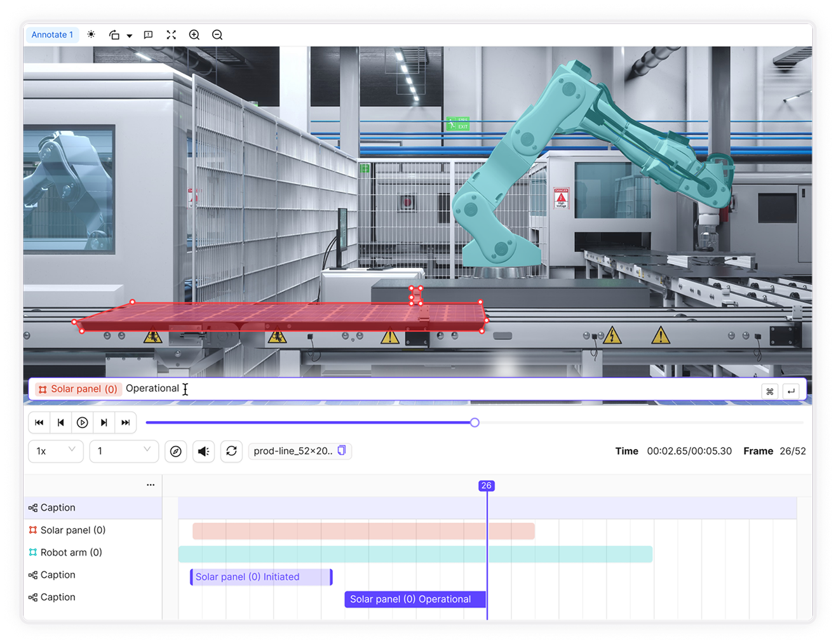Copy the prod-line filename

coord(342,450)
